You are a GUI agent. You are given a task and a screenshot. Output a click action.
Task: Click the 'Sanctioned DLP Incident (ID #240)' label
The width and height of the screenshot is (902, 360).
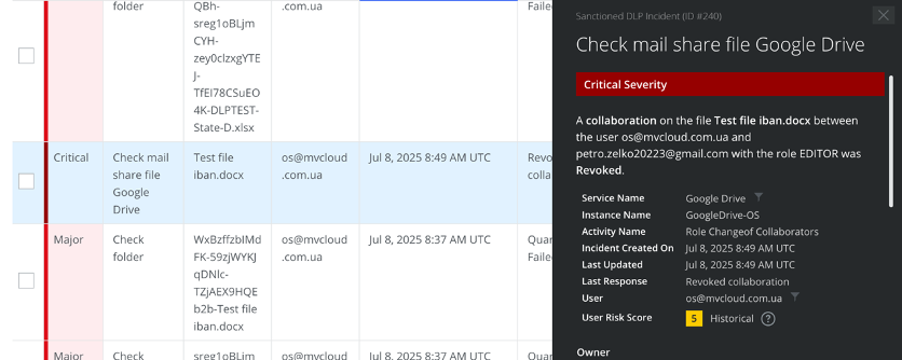click(648, 16)
